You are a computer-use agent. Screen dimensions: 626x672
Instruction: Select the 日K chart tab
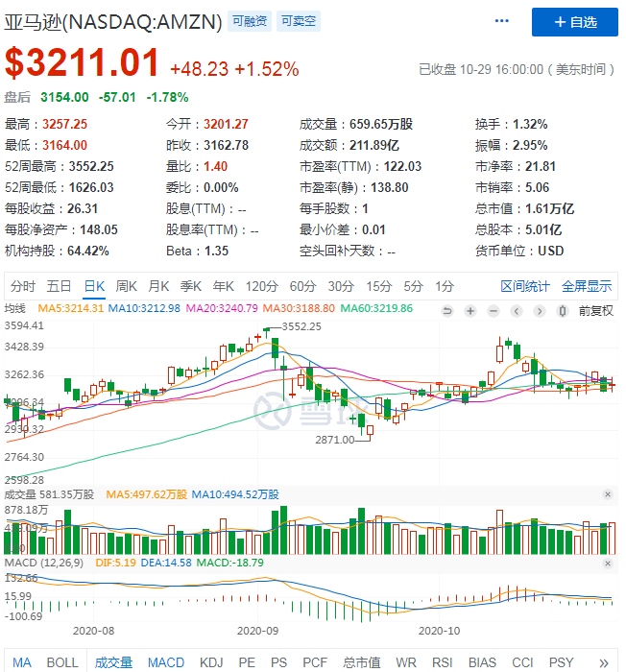[94, 286]
